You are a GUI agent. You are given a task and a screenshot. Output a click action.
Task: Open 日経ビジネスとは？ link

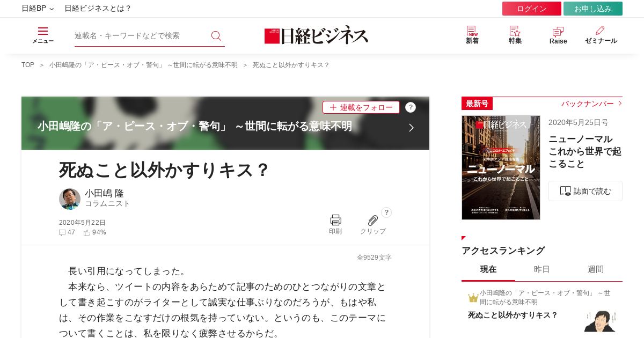[98, 9]
